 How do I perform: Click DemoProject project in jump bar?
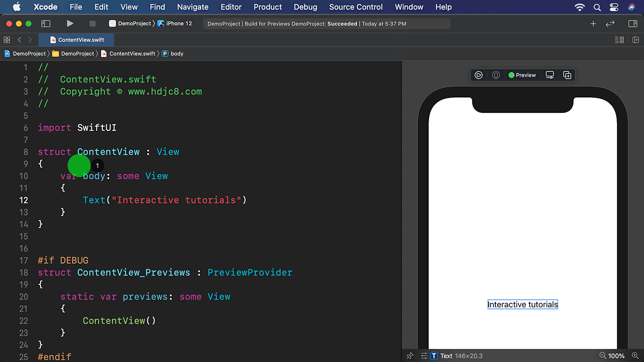tap(25, 54)
